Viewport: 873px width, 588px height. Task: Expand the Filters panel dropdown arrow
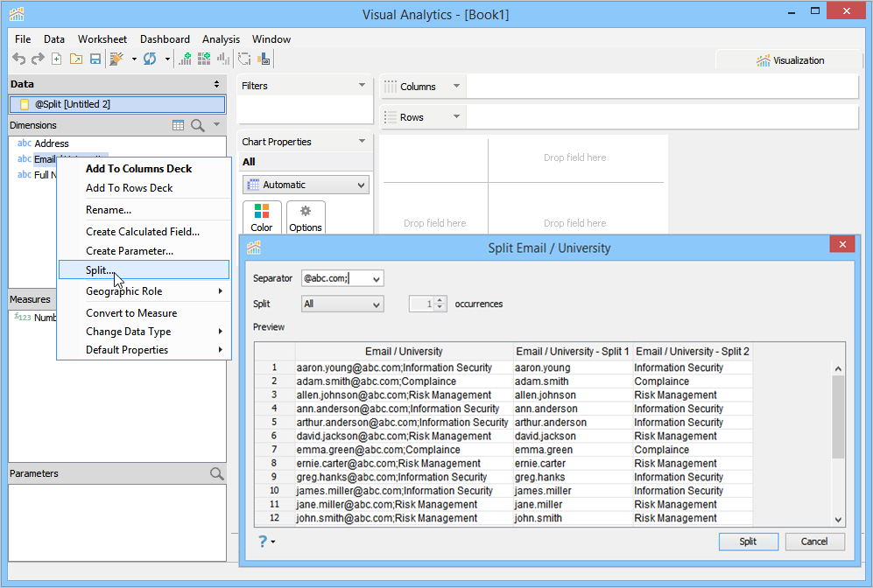point(362,85)
